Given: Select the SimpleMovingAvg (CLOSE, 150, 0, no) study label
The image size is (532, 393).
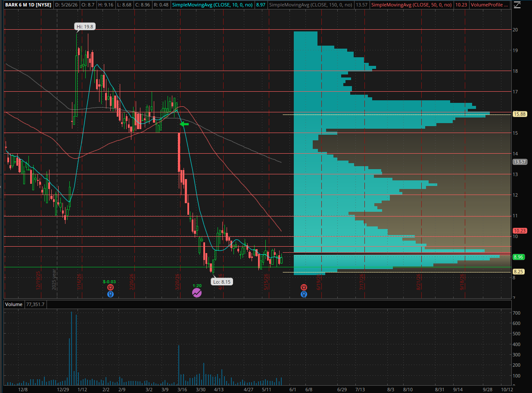Looking at the screenshot, I should tap(311, 5).
